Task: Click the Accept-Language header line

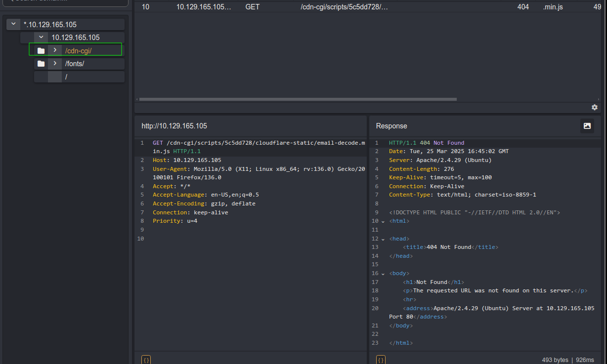Action: click(x=206, y=195)
